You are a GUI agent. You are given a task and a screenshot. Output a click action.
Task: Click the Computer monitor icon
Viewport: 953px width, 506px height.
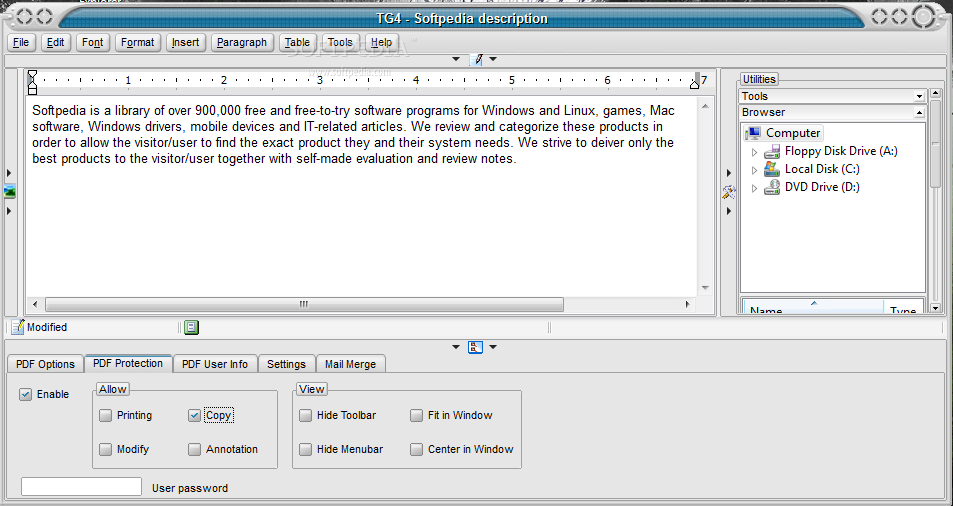(x=753, y=132)
